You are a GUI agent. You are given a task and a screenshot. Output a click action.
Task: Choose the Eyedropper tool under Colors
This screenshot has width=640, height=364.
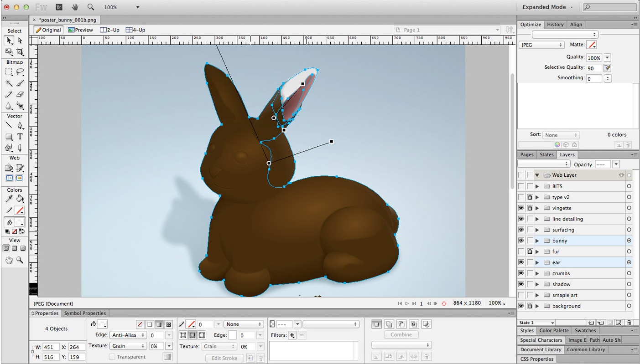(x=9, y=199)
